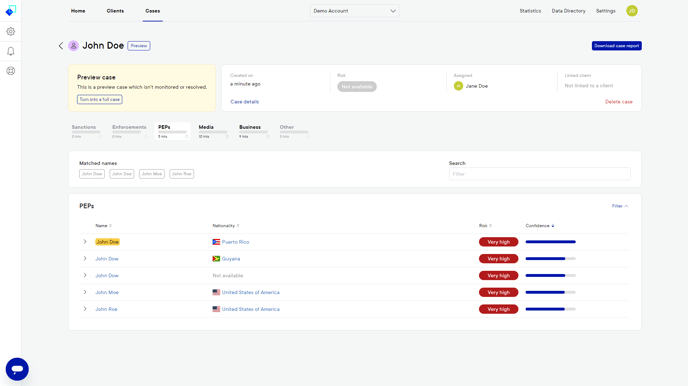The image size is (688, 386).
Task: Switch to the Other category tab
Action: (x=294, y=132)
